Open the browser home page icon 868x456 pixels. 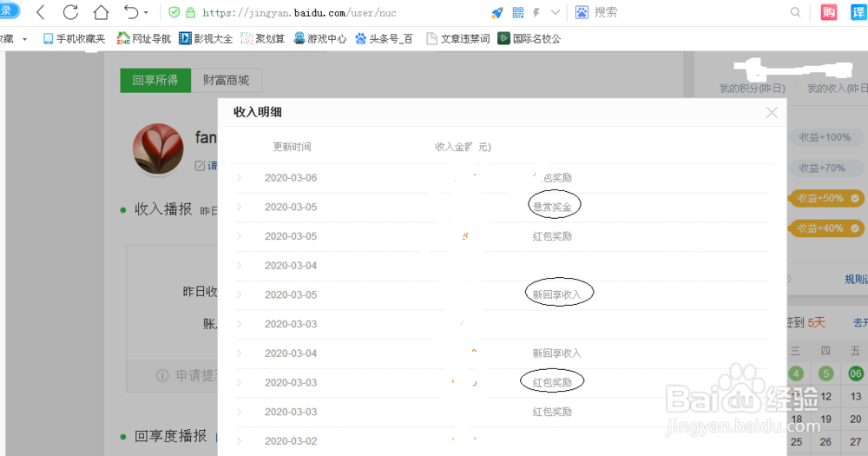point(101,12)
